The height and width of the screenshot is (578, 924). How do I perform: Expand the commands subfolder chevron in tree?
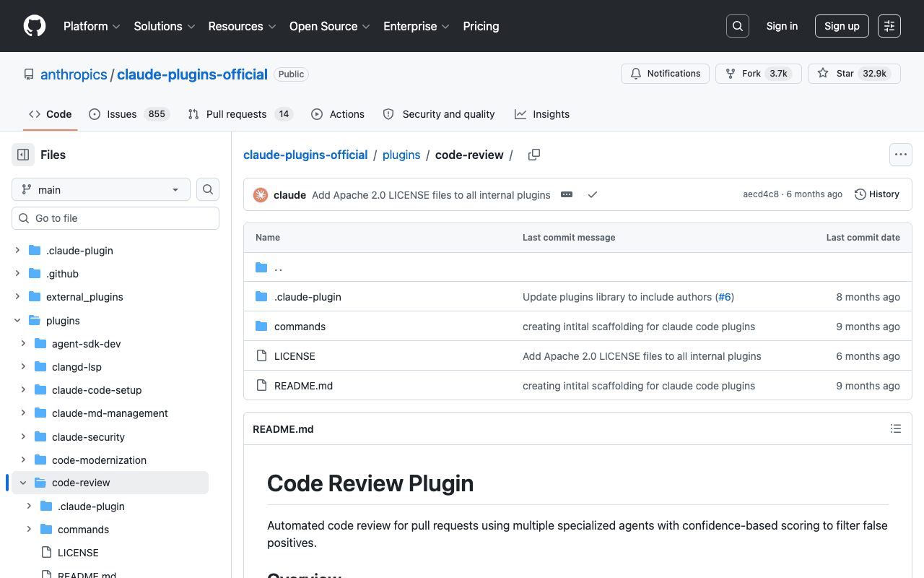pyautogui.click(x=29, y=530)
